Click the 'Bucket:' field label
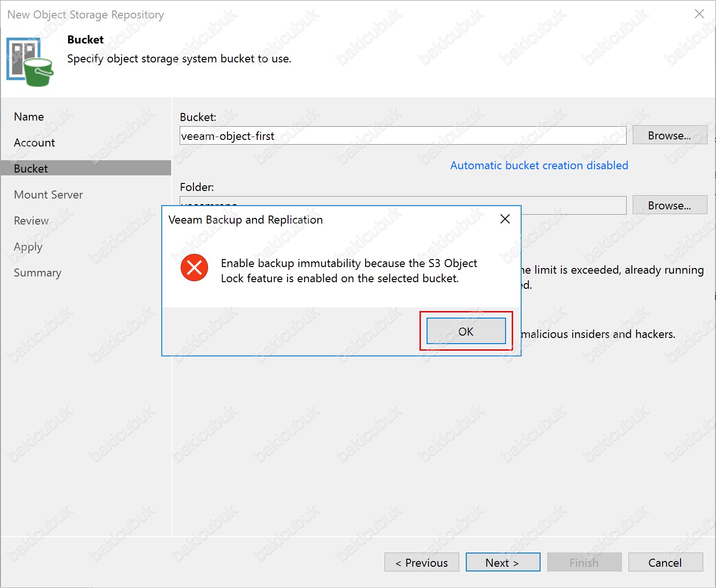Screen dimensions: 716x588 198,117
